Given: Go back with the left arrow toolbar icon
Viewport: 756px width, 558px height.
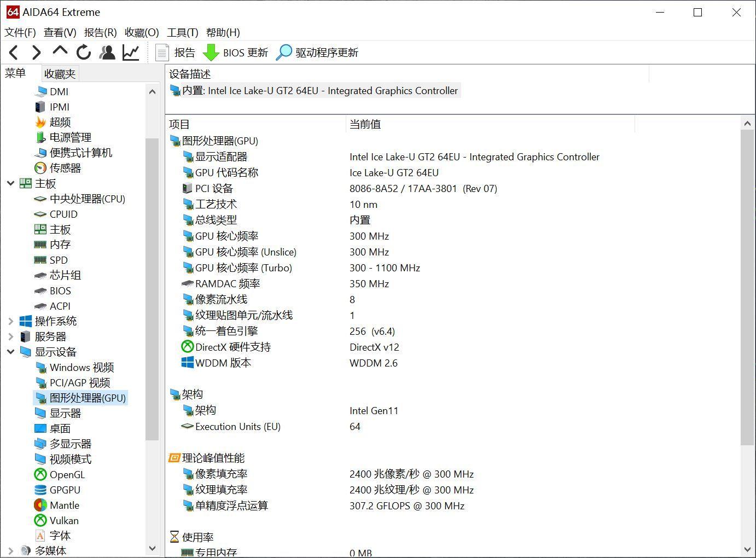Looking at the screenshot, I should point(14,53).
